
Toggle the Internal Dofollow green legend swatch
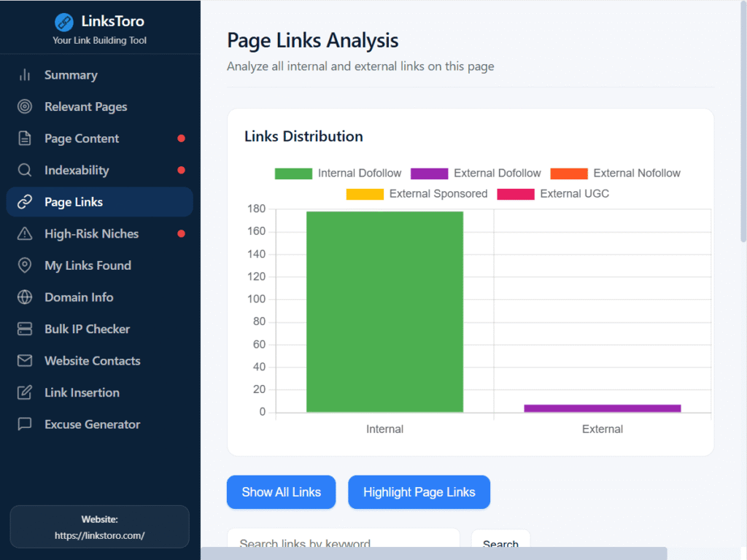click(x=293, y=174)
